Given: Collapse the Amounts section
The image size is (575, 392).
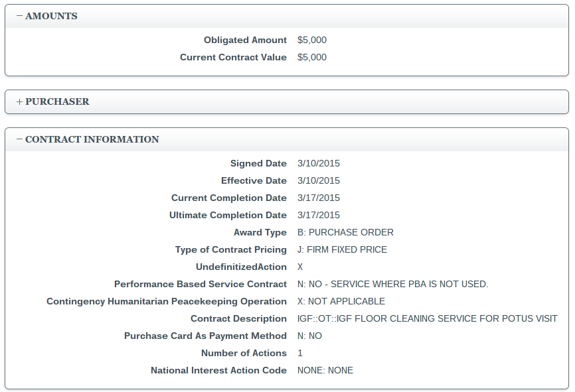Looking at the screenshot, I should point(46,16).
